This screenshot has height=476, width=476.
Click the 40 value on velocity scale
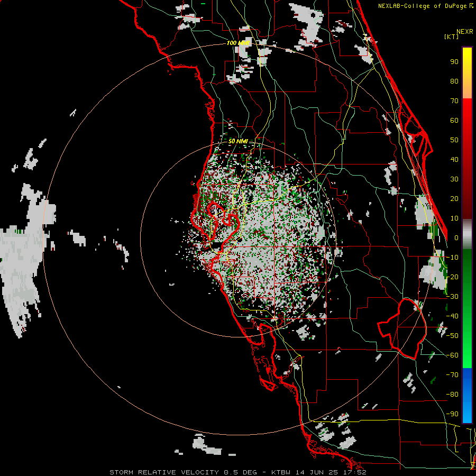454,160
